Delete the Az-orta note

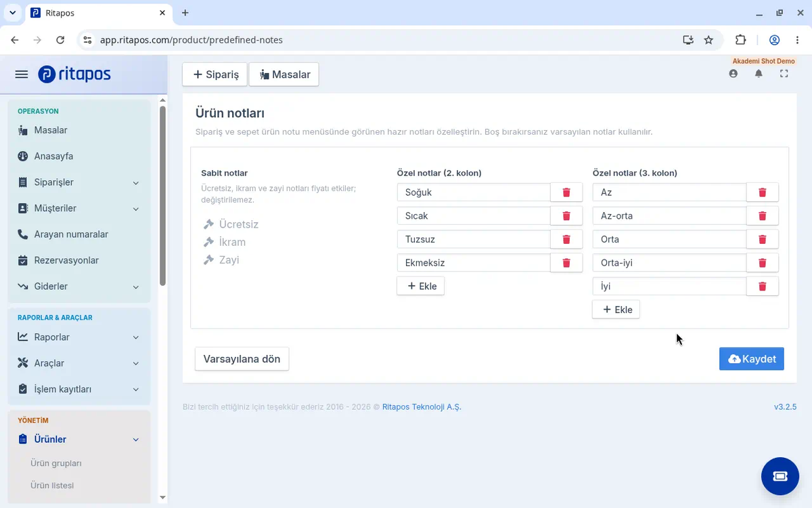[x=762, y=216]
